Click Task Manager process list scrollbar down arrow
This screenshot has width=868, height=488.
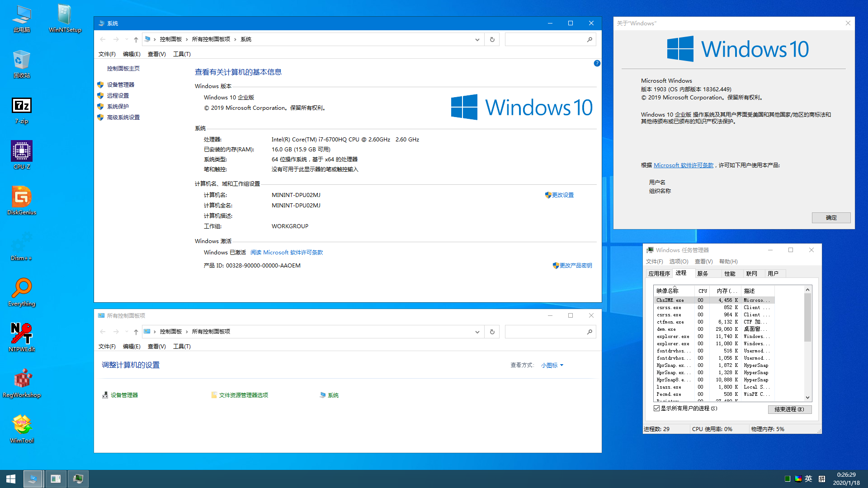point(807,398)
